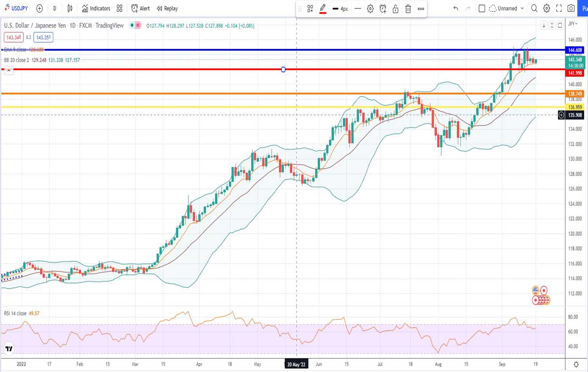
Task: Toggle the lock on selected drawing
Action: (x=395, y=9)
